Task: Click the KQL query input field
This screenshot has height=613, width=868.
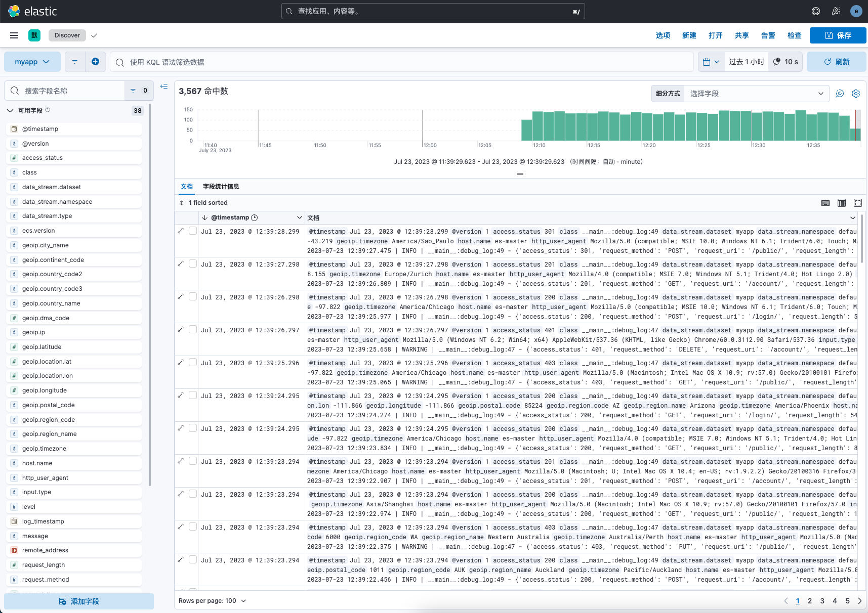Action: pos(402,62)
